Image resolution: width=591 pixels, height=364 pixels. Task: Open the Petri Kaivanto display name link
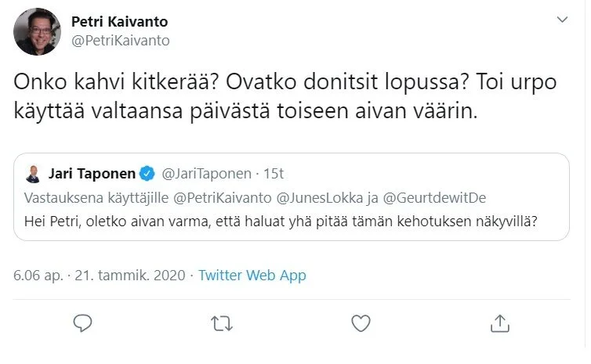pos(119,22)
